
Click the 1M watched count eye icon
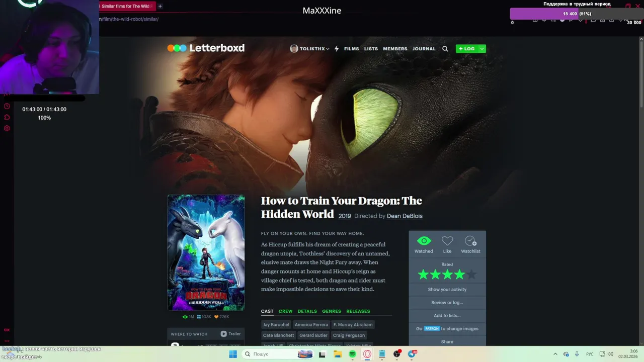click(185, 317)
